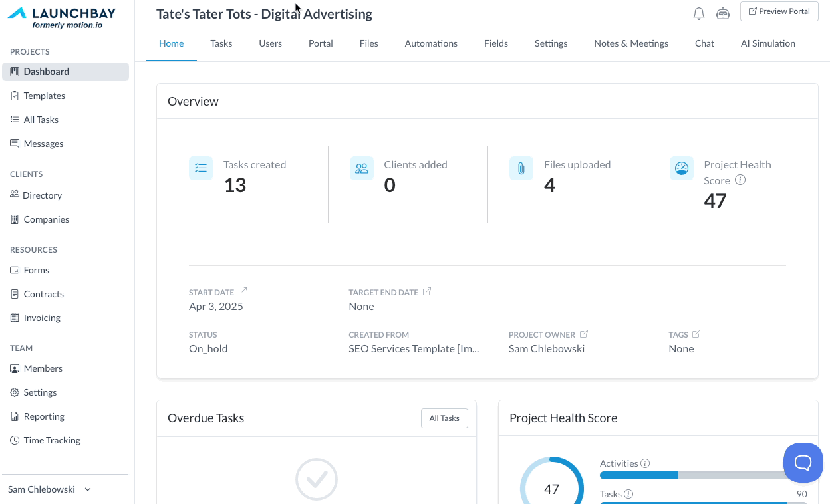The height and width of the screenshot is (504, 830).
Task: Click the edit icon beside Project Owner
Action: (584, 334)
